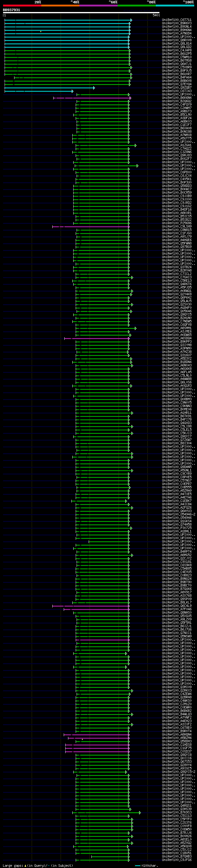197x868 pixels.
Task: Select hit UniRef100_B4WLQ3
Action: [x=176, y=714]
